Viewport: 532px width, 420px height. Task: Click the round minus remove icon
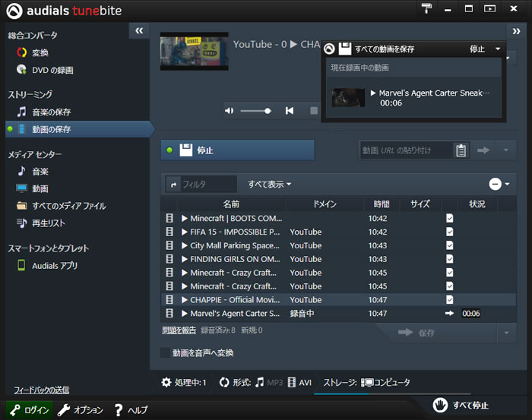(495, 184)
